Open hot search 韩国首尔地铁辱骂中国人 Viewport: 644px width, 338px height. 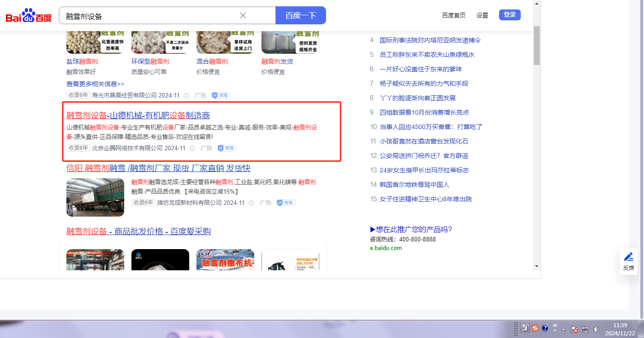coord(415,185)
